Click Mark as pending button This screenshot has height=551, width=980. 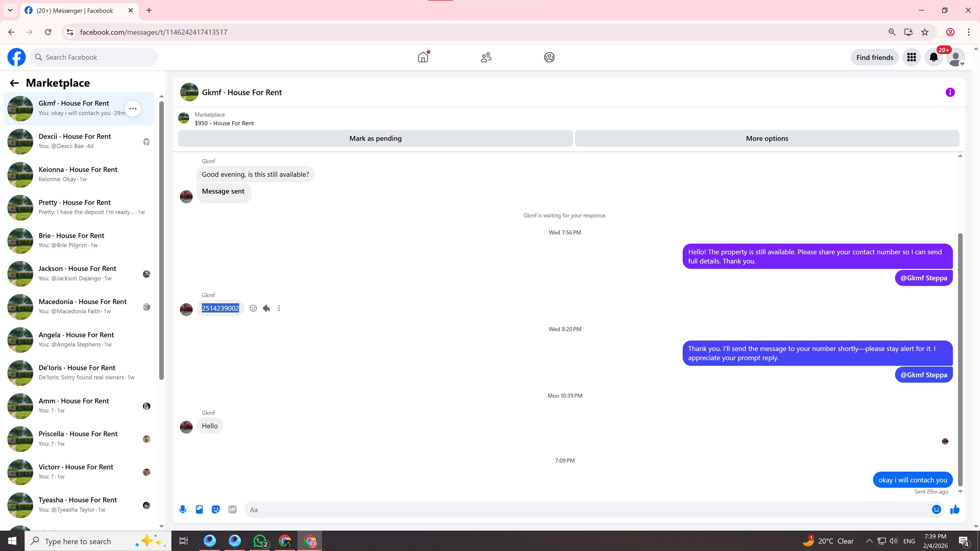coord(375,139)
